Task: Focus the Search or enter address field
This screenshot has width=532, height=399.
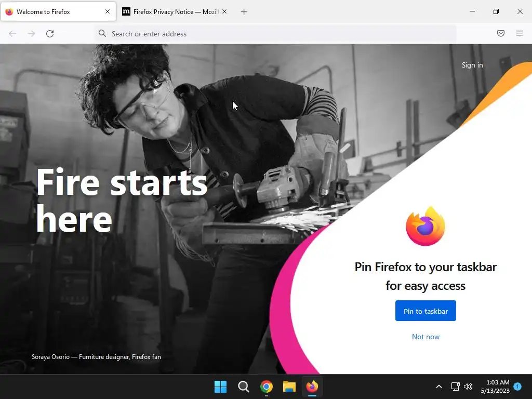Action: click(275, 34)
